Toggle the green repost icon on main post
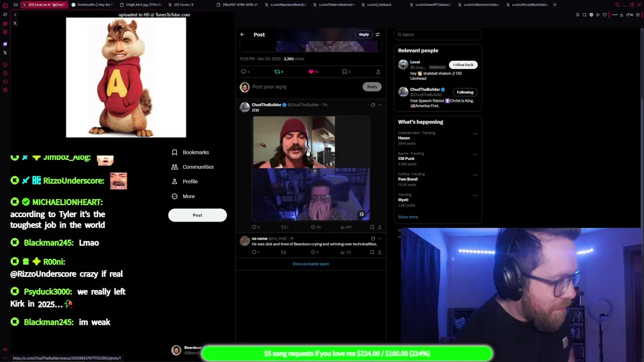Image resolution: width=644 pixels, height=362 pixels. [278, 72]
